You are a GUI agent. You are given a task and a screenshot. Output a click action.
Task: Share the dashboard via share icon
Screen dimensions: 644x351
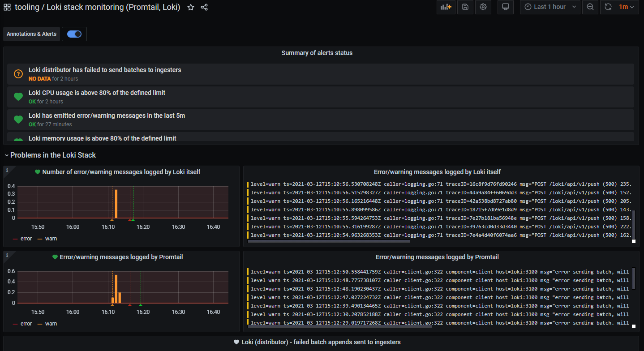click(204, 7)
